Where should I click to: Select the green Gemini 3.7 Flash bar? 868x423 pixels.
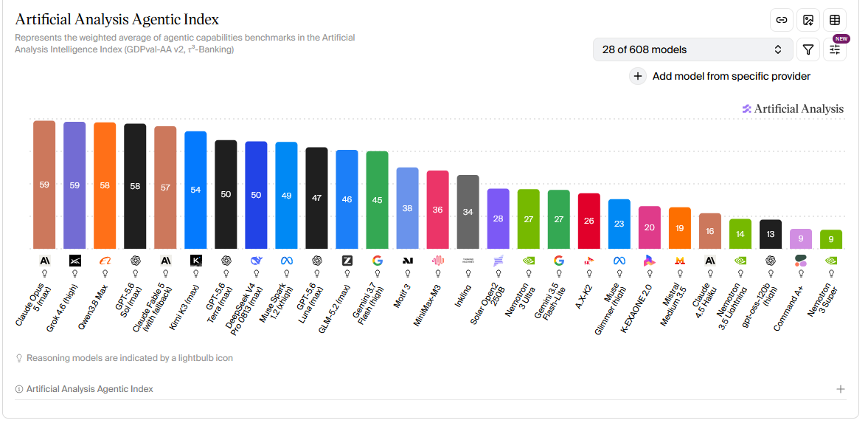377,200
